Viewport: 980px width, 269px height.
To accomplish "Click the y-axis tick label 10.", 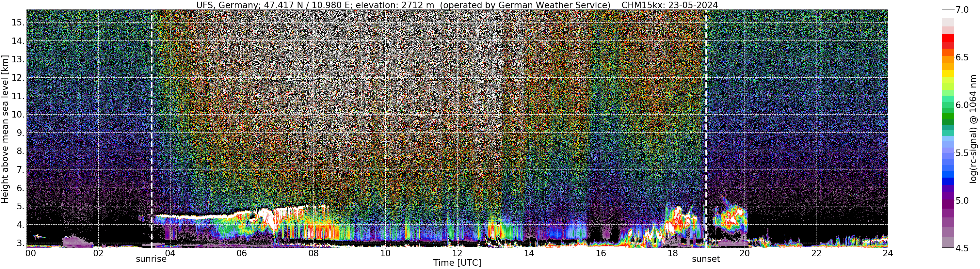I will tap(18, 115).
